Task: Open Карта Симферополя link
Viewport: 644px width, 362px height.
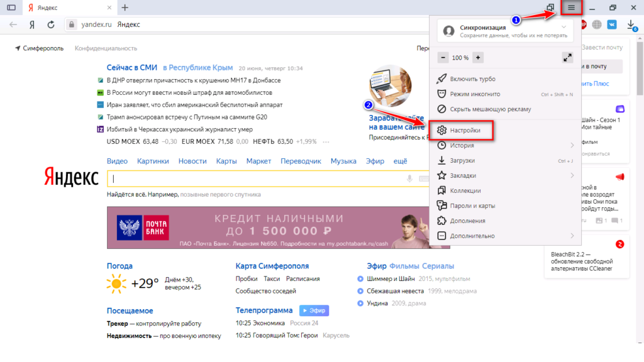Action: [272, 266]
